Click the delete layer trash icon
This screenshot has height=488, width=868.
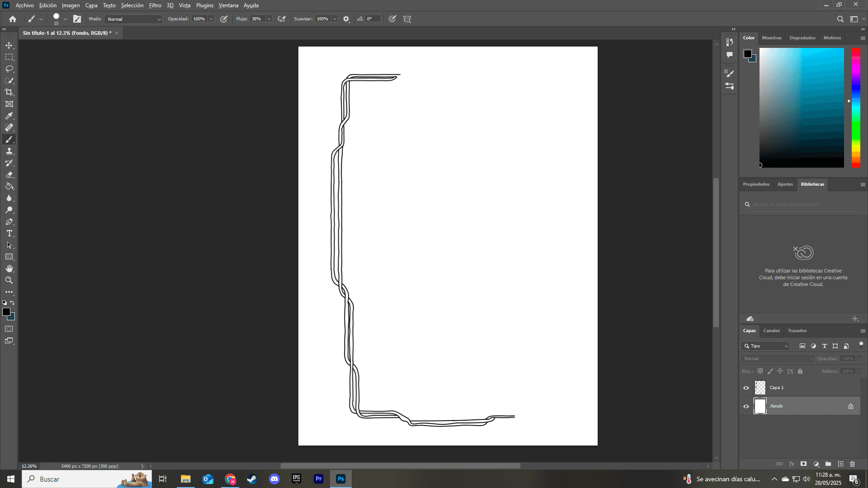tap(852, 464)
